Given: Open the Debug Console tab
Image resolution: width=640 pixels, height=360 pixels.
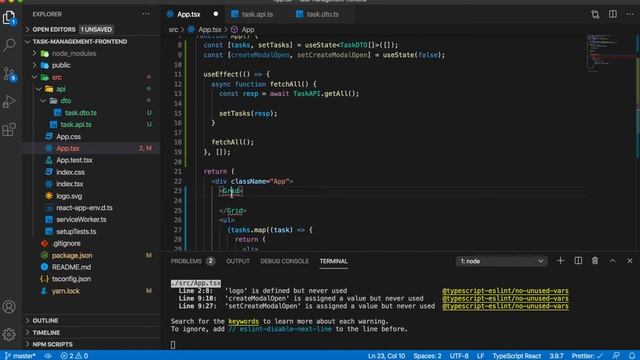Looking at the screenshot, I should click(x=284, y=261).
